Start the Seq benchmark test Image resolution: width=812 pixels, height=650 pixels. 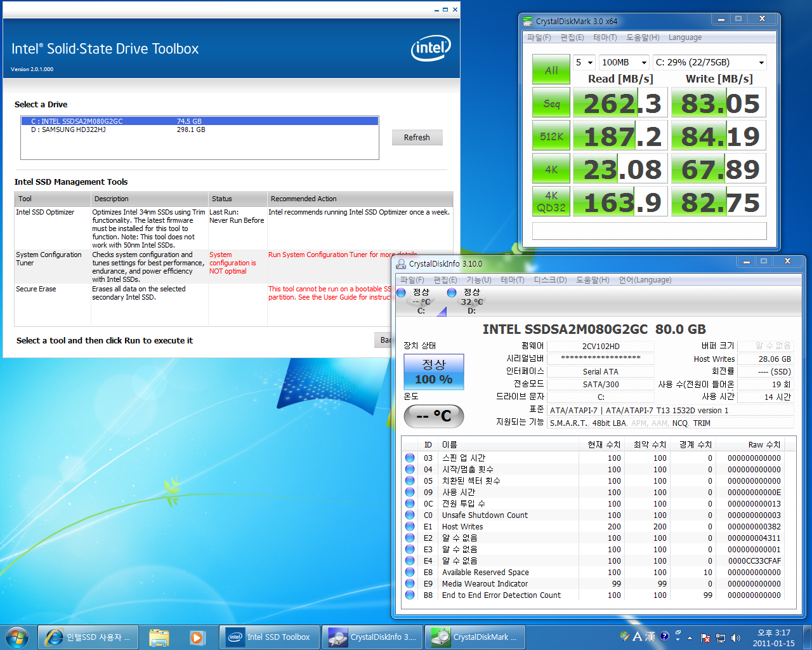(551, 103)
